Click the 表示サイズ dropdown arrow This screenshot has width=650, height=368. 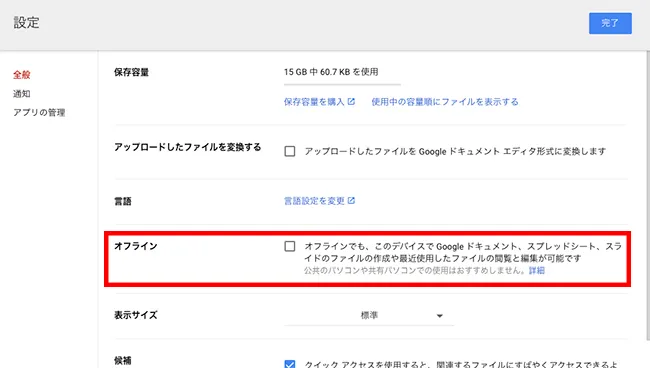click(440, 316)
